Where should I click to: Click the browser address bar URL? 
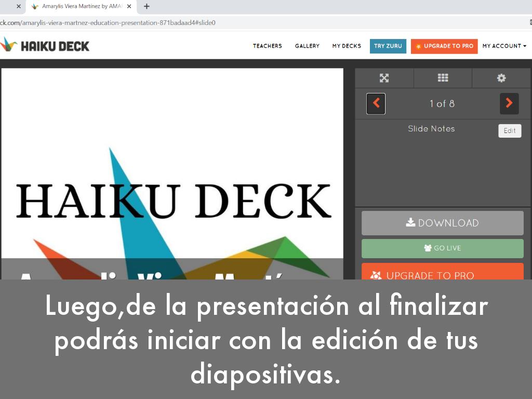[x=156, y=23]
